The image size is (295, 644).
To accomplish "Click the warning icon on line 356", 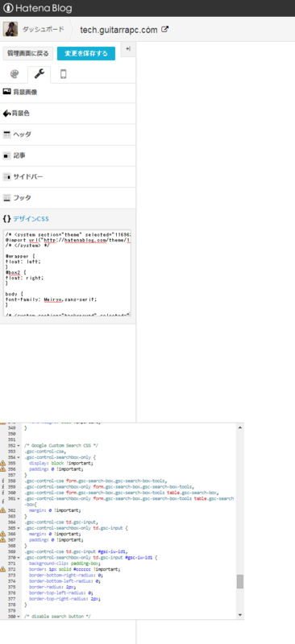I will click(3, 469).
